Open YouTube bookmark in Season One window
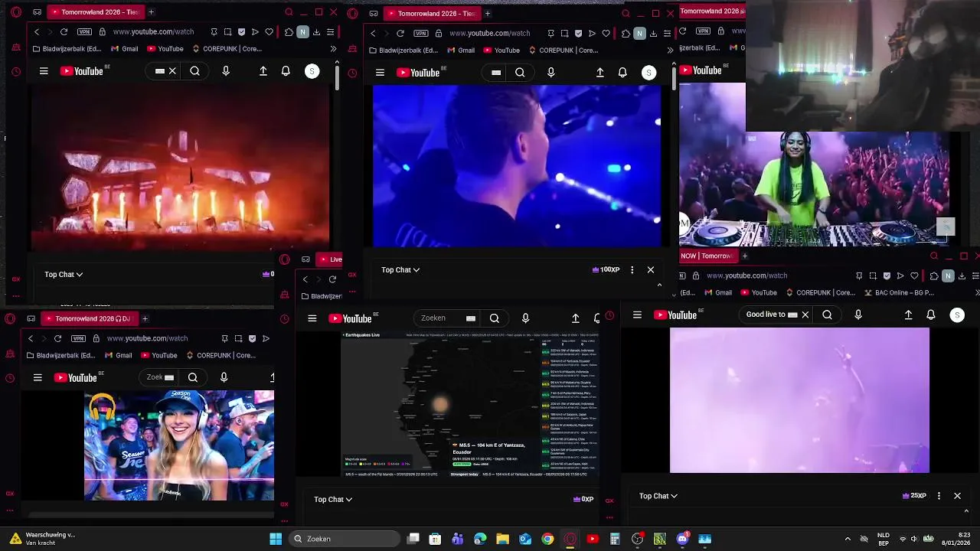 (158, 355)
